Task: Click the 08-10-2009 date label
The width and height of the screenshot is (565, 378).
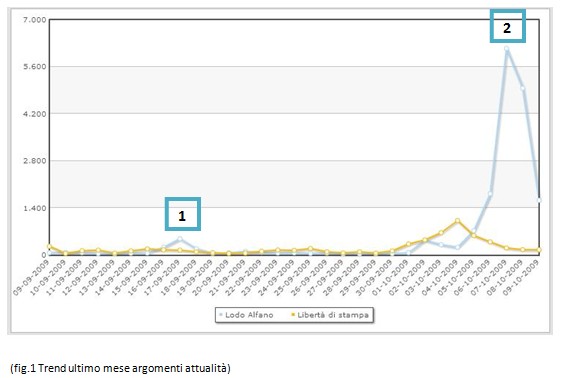Action: pyautogui.click(x=505, y=278)
